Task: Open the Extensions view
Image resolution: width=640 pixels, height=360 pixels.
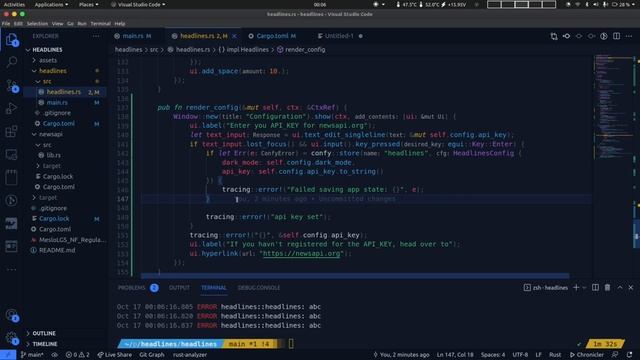Action: click(11, 131)
